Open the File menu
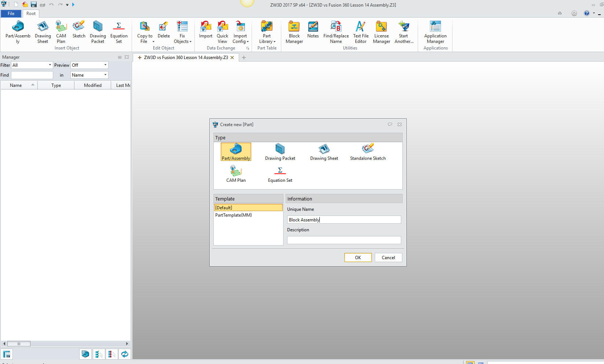This screenshot has width=604, height=364. [11, 14]
